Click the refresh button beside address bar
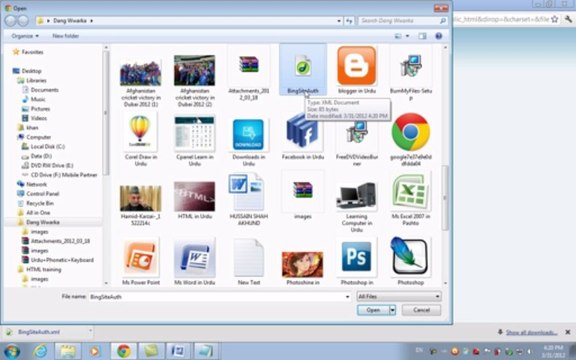This screenshot has width=576, height=360. coord(349,21)
